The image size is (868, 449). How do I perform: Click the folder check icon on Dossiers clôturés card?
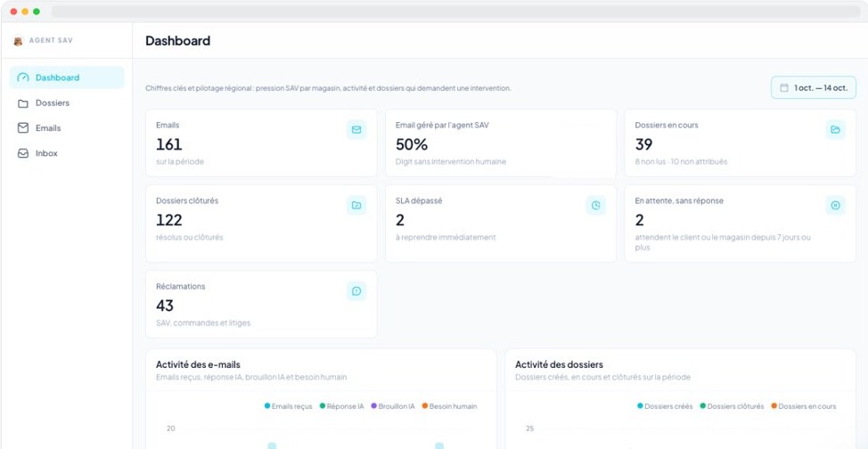coord(356,206)
